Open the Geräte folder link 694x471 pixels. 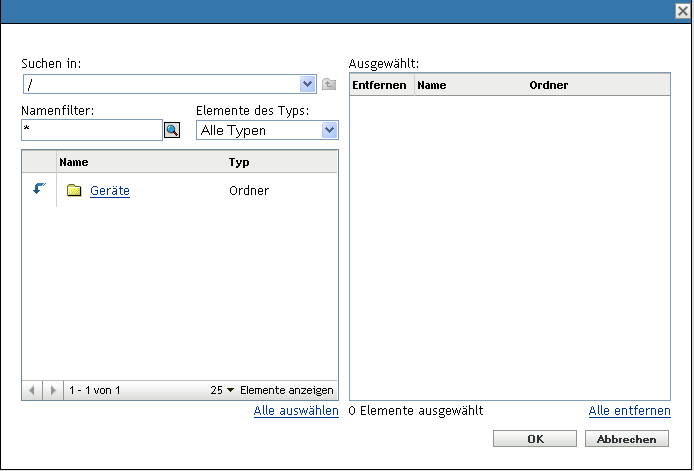coord(110,191)
